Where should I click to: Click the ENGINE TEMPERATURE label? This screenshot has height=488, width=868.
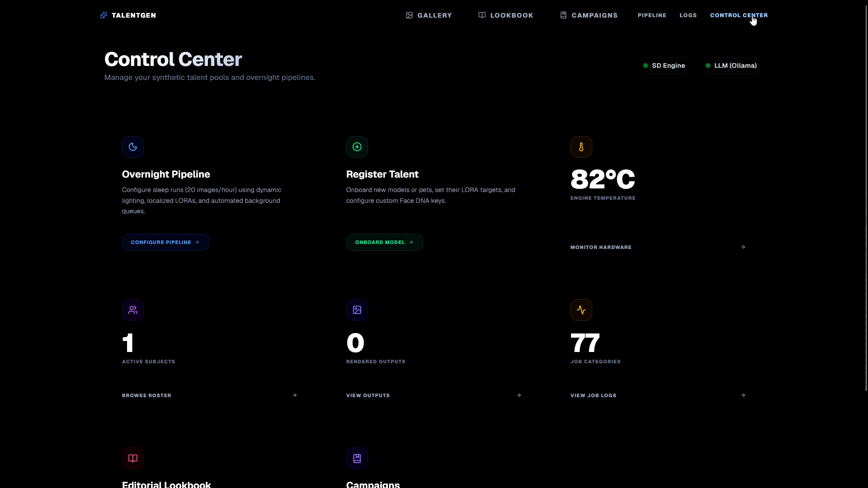(x=603, y=198)
